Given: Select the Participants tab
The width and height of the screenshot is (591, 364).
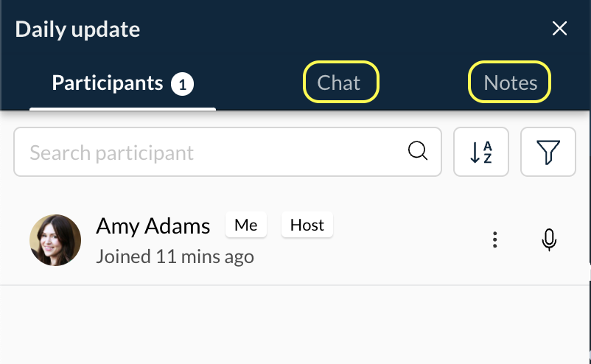Looking at the screenshot, I should [107, 83].
